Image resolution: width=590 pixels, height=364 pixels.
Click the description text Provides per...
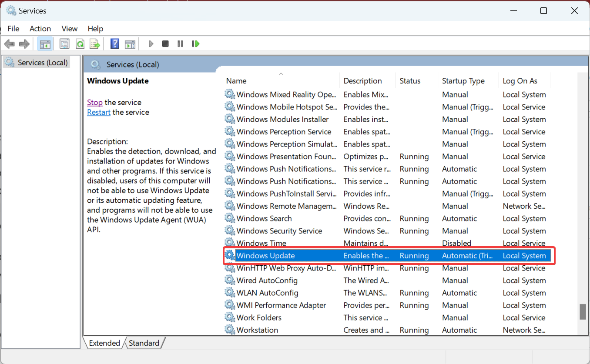pos(366,305)
